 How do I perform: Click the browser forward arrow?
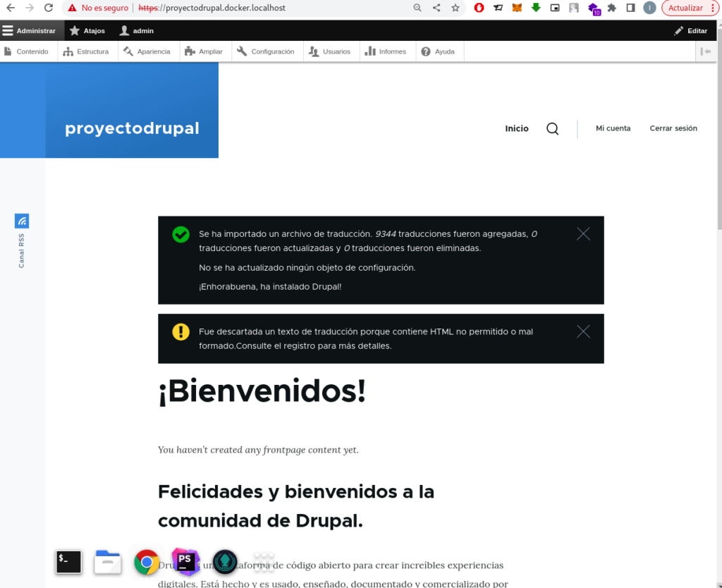(x=30, y=8)
